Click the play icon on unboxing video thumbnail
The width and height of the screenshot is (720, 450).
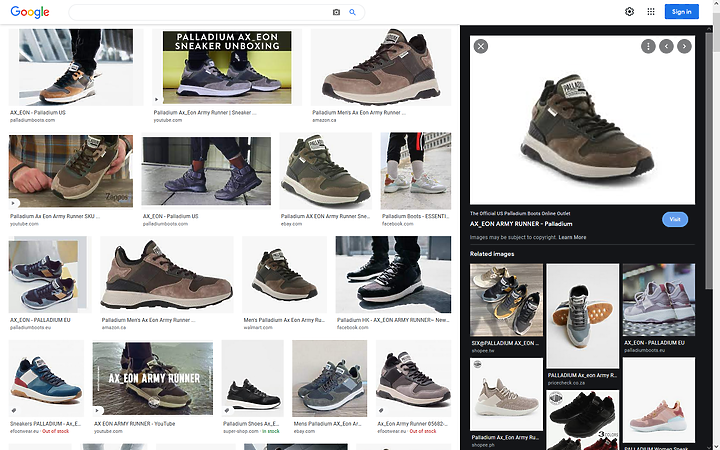157,100
